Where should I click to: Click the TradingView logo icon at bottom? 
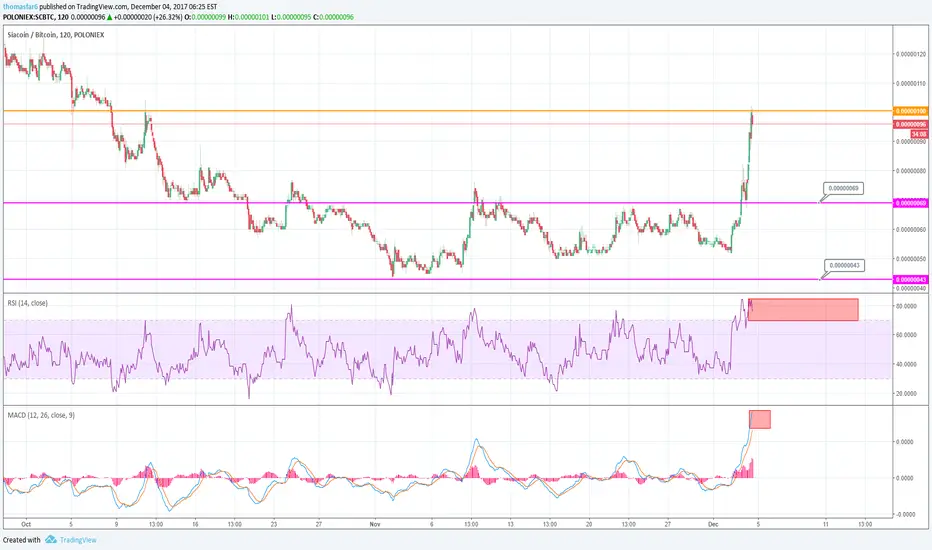(x=51, y=540)
